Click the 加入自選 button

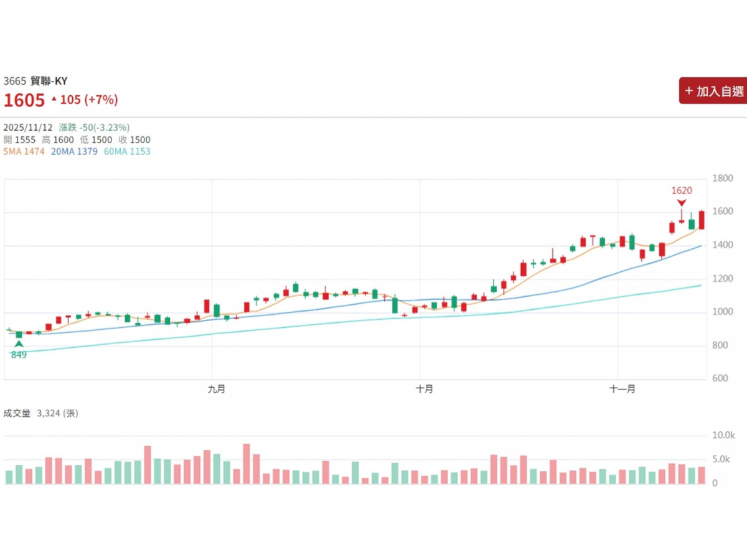[x=713, y=91]
